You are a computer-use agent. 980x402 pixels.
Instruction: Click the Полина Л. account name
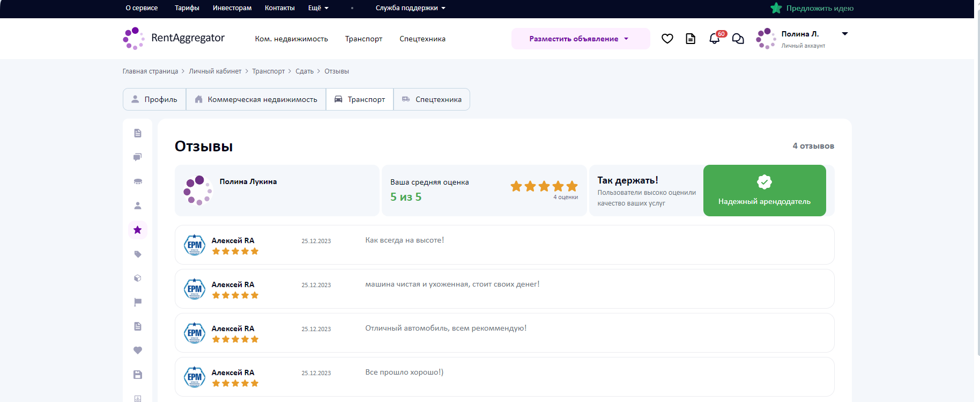click(800, 34)
